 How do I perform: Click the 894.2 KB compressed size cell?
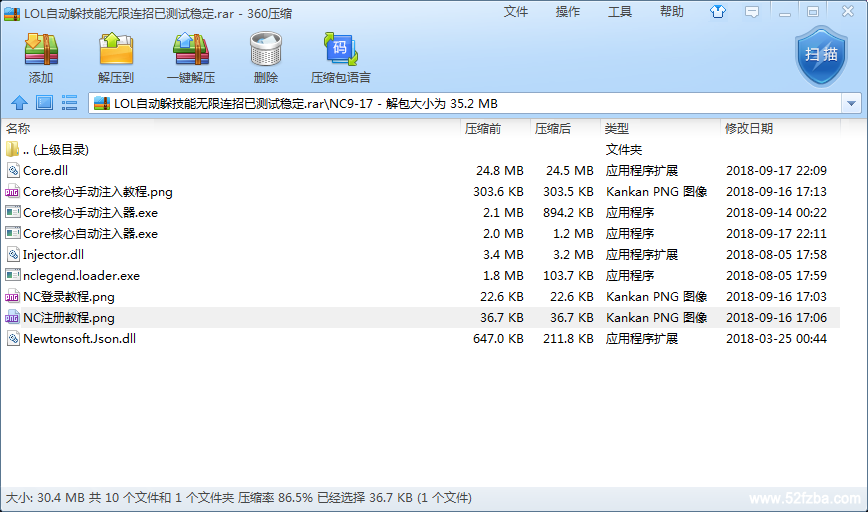point(568,213)
